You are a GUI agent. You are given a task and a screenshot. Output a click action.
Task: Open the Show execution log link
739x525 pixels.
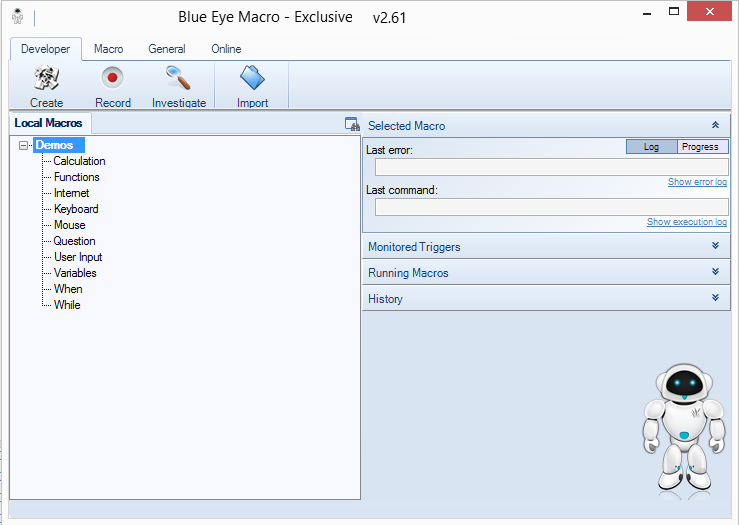(687, 222)
